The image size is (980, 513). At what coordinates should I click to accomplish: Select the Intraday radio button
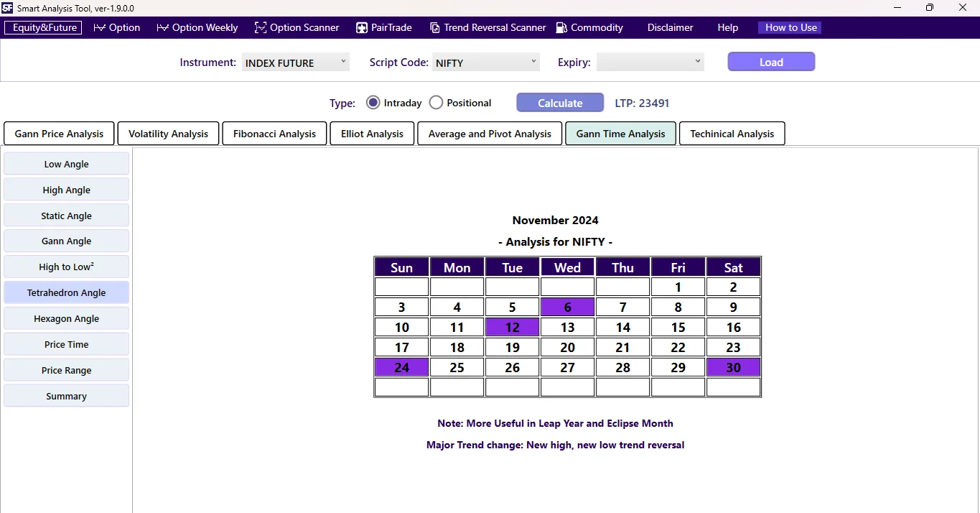tap(373, 102)
